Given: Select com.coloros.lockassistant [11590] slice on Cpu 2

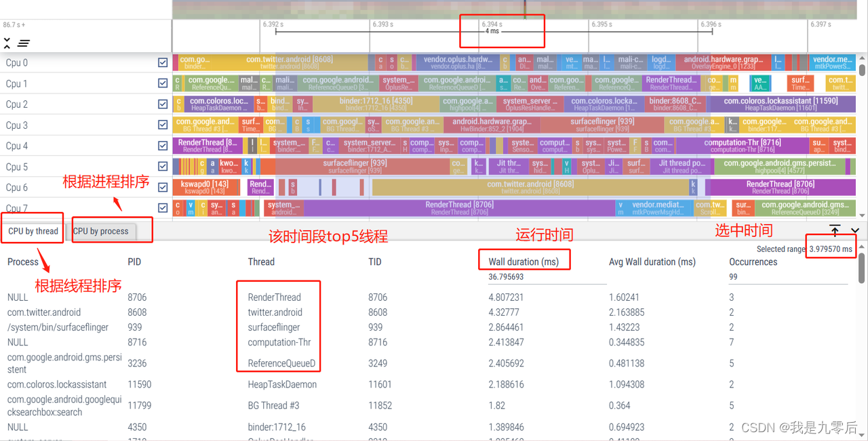Looking at the screenshot, I should (781, 104).
